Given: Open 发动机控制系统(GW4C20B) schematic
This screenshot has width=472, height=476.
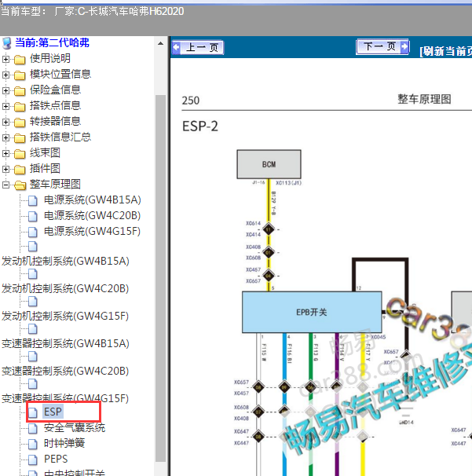Looking at the screenshot, I should (x=65, y=289).
